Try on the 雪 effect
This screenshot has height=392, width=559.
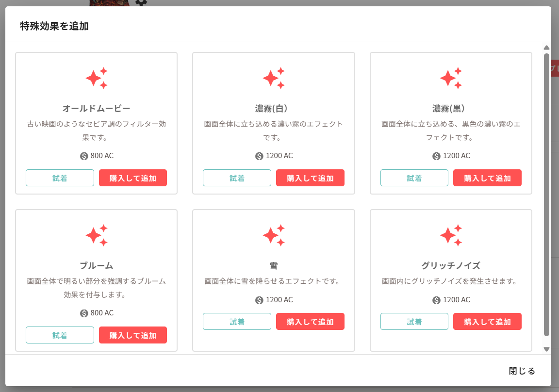point(237,322)
